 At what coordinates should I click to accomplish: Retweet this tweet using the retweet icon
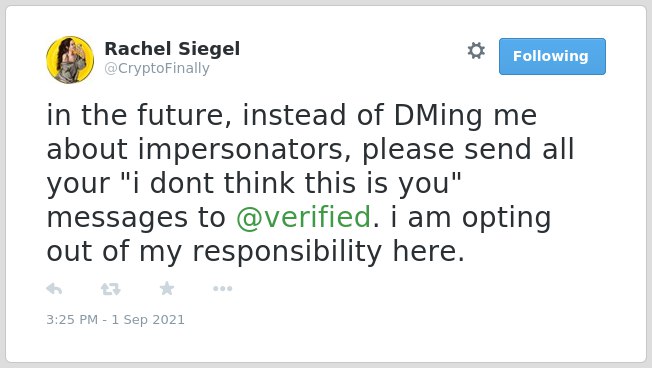point(111,289)
